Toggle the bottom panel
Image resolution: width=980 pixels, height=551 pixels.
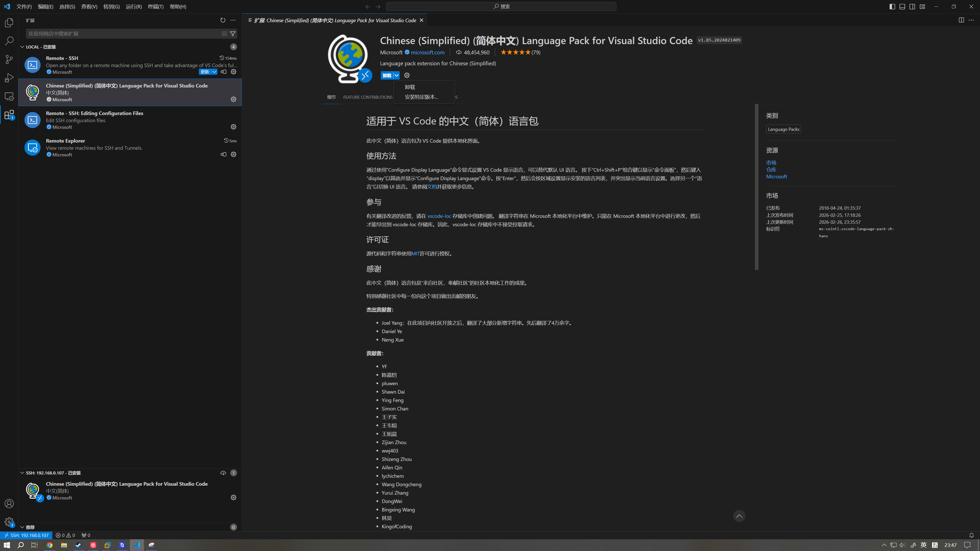point(902,6)
